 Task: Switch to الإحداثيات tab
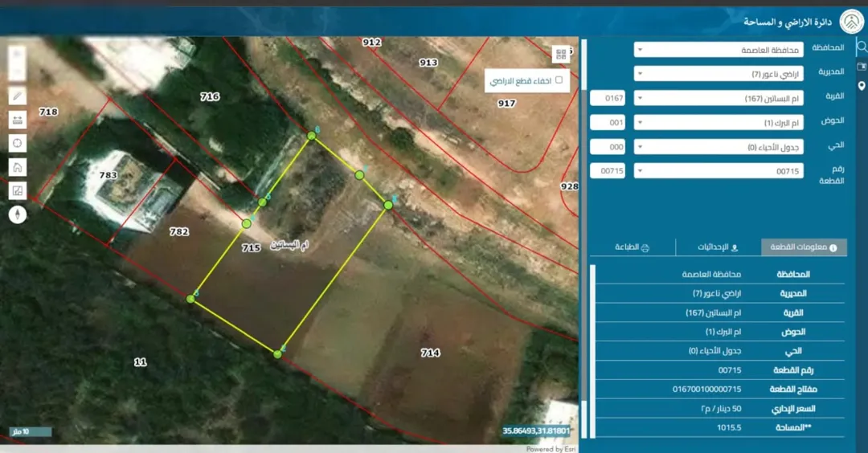tap(718, 247)
